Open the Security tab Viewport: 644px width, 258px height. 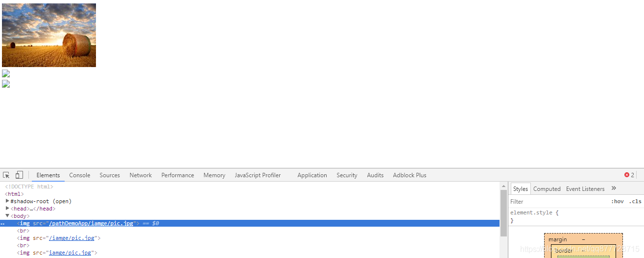(347, 175)
